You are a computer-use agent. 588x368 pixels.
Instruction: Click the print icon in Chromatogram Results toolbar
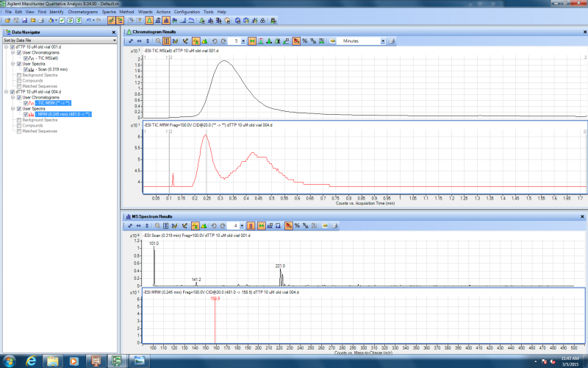tap(392, 41)
